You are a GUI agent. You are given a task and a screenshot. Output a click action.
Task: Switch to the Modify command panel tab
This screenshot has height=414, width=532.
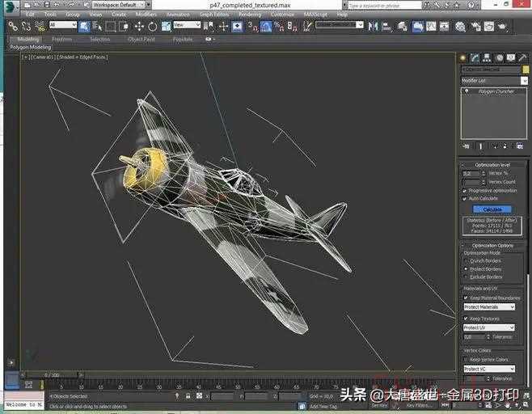tap(475, 58)
